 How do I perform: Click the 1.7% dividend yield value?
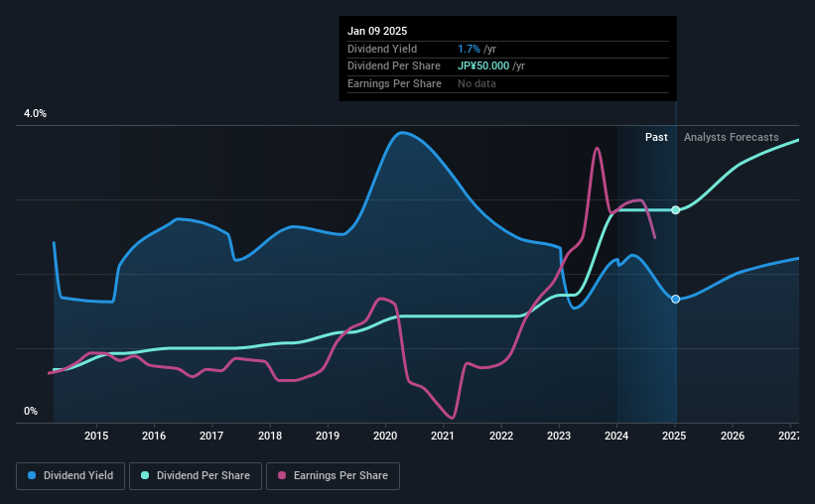469,49
